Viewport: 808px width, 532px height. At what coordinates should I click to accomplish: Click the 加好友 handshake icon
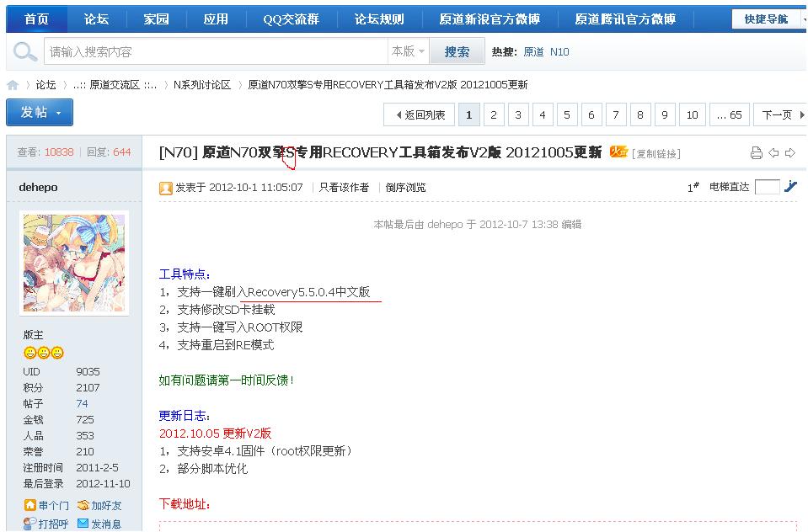coord(83,505)
